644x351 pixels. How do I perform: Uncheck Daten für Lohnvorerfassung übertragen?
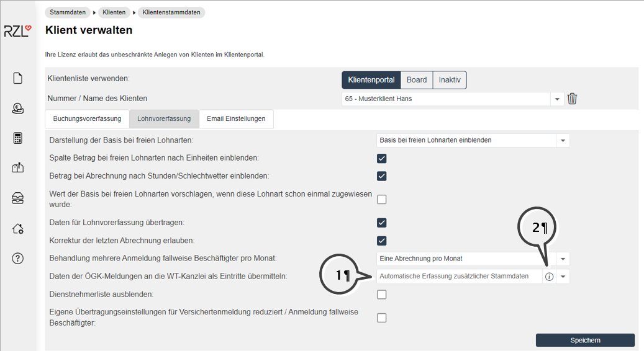382,223
